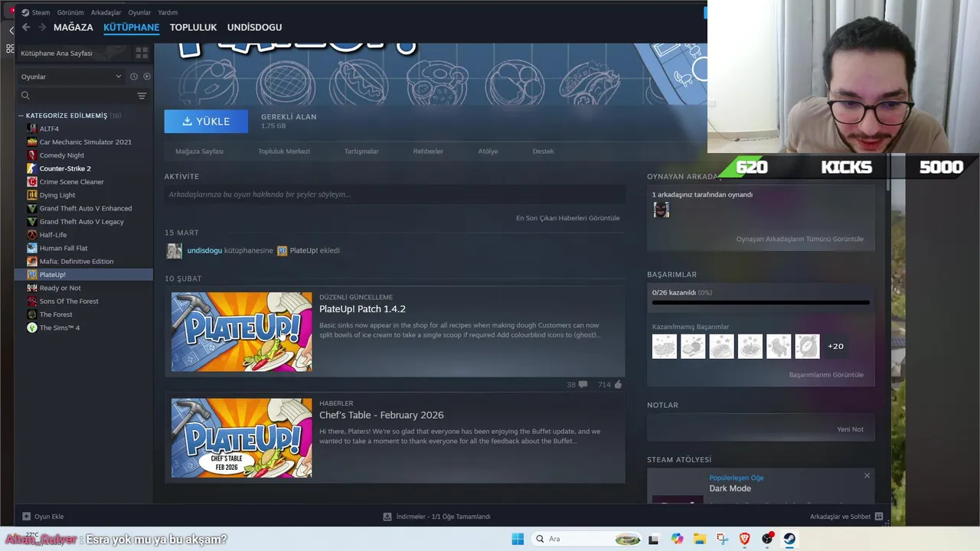Select Sons Of The Forest
Image resolution: width=980 pixels, height=551 pixels.
coord(69,301)
